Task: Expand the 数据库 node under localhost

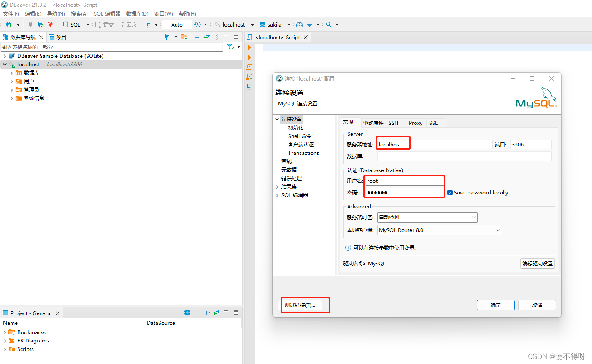Action: [x=11, y=73]
